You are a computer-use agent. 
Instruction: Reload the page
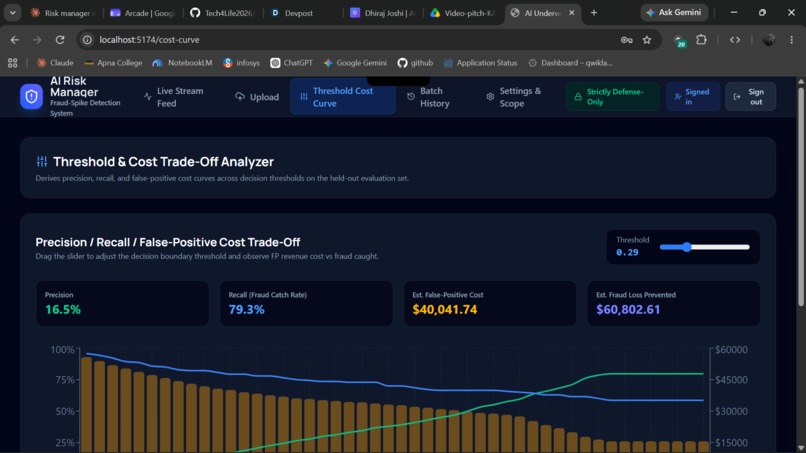point(60,40)
